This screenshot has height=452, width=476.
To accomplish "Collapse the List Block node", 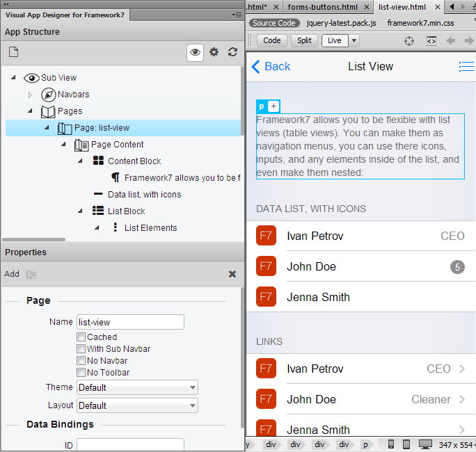I will click(x=80, y=211).
